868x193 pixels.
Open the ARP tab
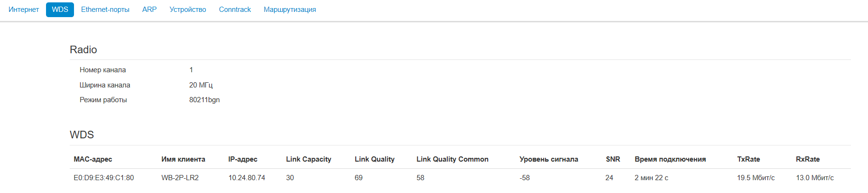pos(149,10)
